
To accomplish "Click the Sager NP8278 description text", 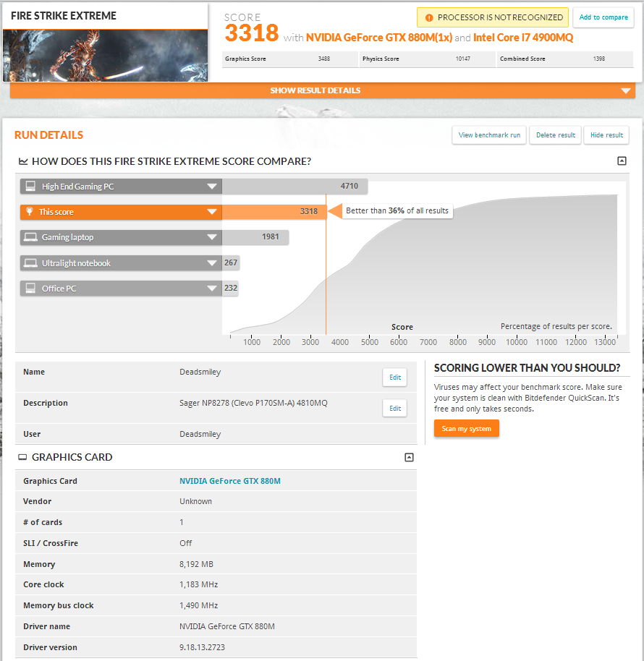I will point(253,403).
